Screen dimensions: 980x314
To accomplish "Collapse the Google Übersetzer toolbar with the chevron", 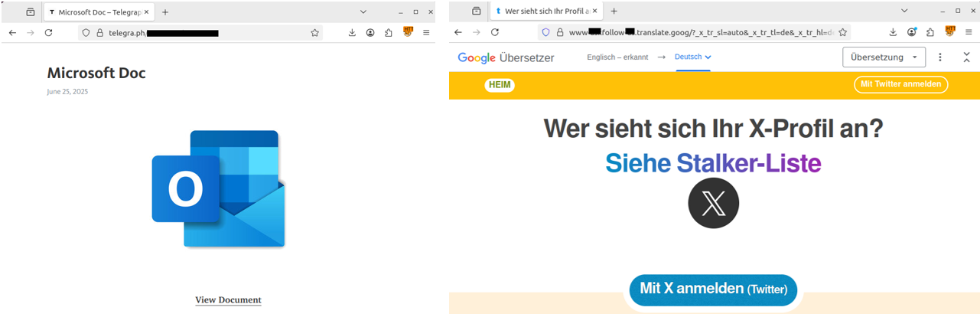I will coord(966,57).
